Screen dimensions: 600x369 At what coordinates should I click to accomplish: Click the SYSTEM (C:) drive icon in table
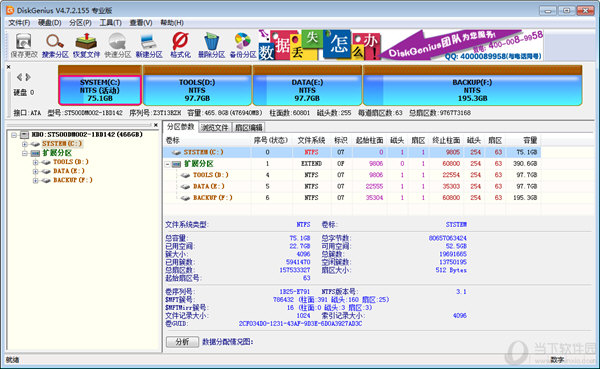(176, 152)
